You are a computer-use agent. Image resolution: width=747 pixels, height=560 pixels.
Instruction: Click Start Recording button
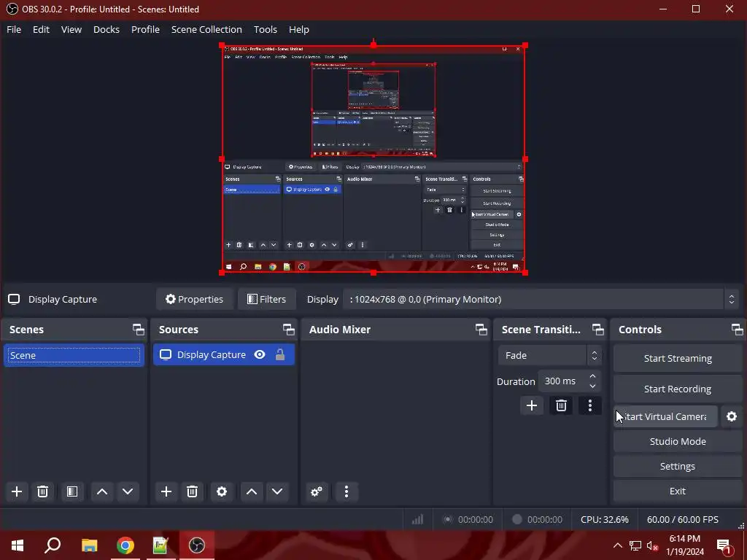pos(678,389)
